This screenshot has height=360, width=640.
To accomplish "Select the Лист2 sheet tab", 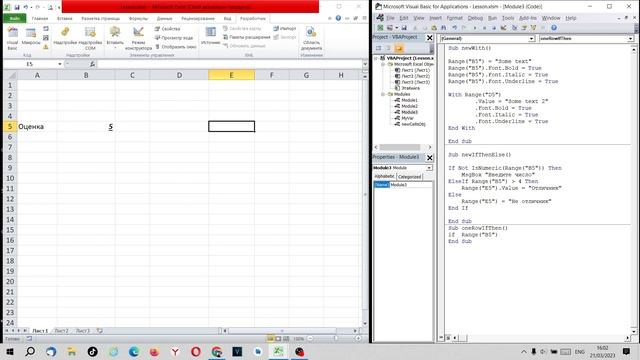I will click(61, 331).
